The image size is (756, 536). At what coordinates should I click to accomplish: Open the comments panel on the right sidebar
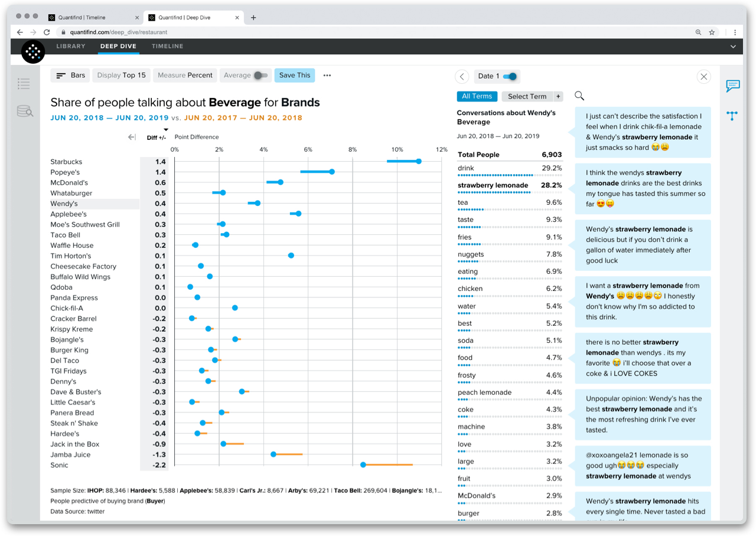point(732,86)
